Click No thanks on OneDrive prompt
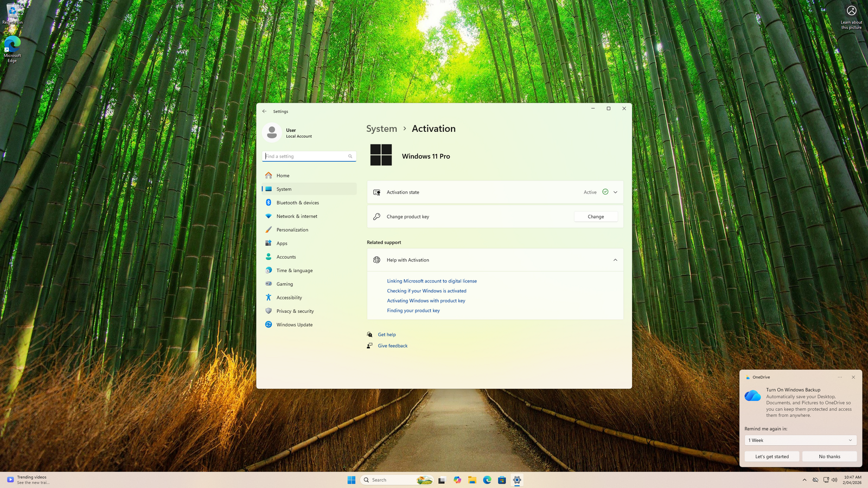This screenshot has height=488, width=868. 829,457
